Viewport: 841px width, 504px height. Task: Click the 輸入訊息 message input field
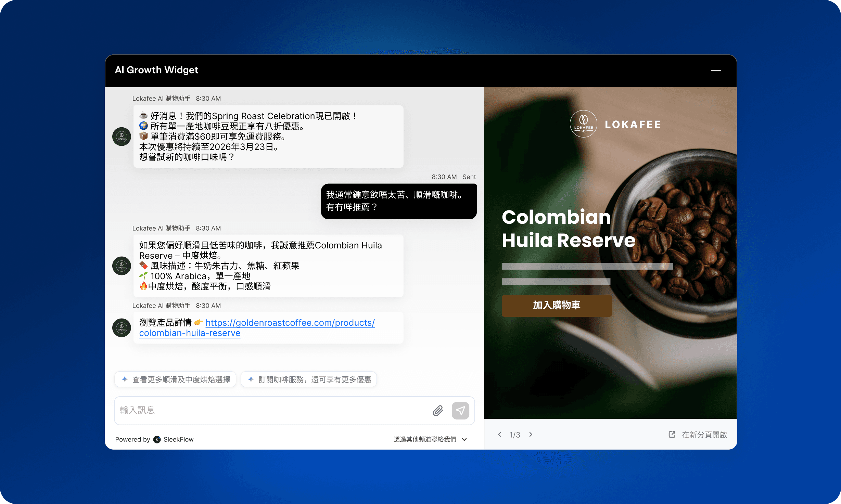coord(240,410)
